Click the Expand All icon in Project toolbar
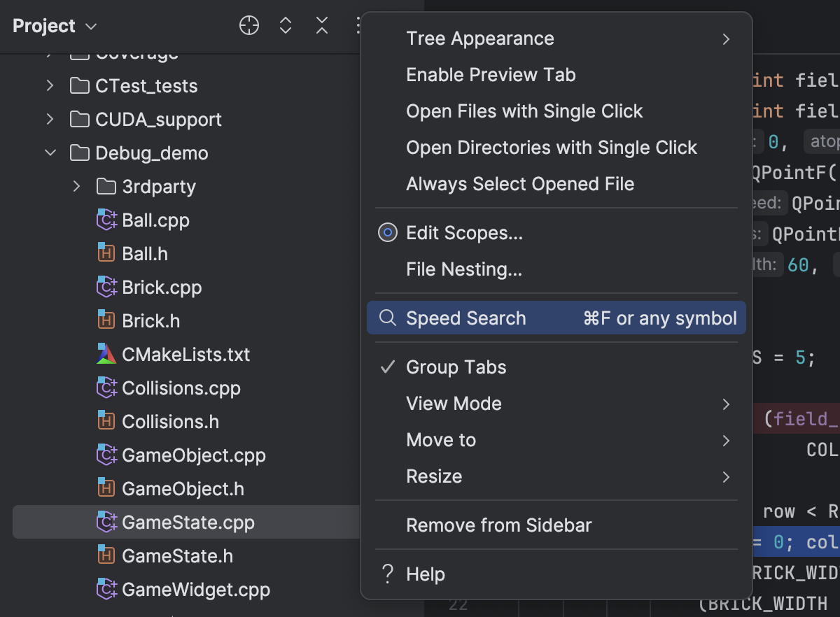The width and height of the screenshot is (840, 617). tap(286, 26)
